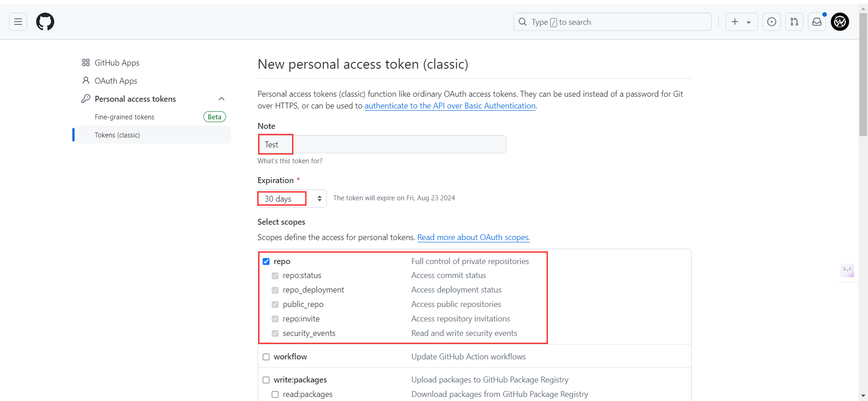Go to GitHub homepage via Octocat logo
This screenshot has height=401, width=868.
click(45, 22)
